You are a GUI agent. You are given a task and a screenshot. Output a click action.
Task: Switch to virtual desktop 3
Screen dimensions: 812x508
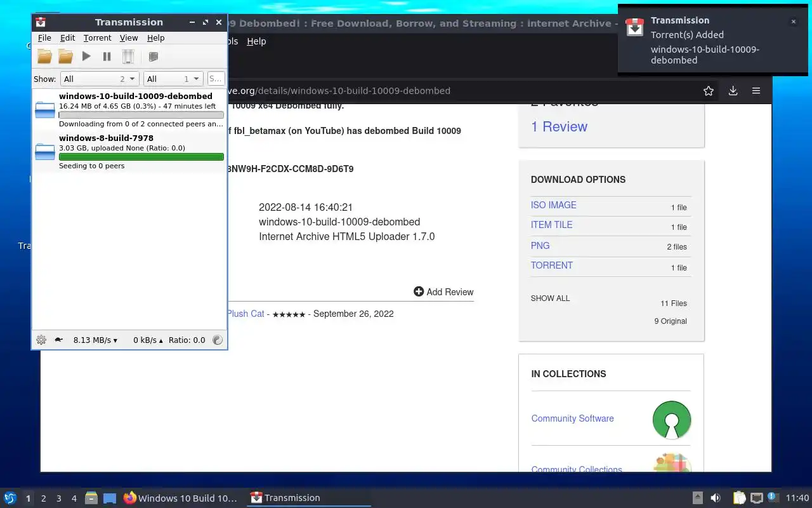(59, 498)
